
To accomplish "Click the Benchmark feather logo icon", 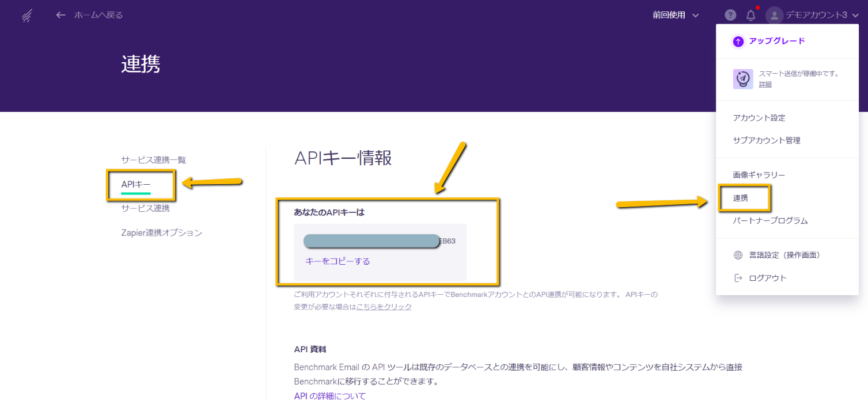I will [26, 16].
